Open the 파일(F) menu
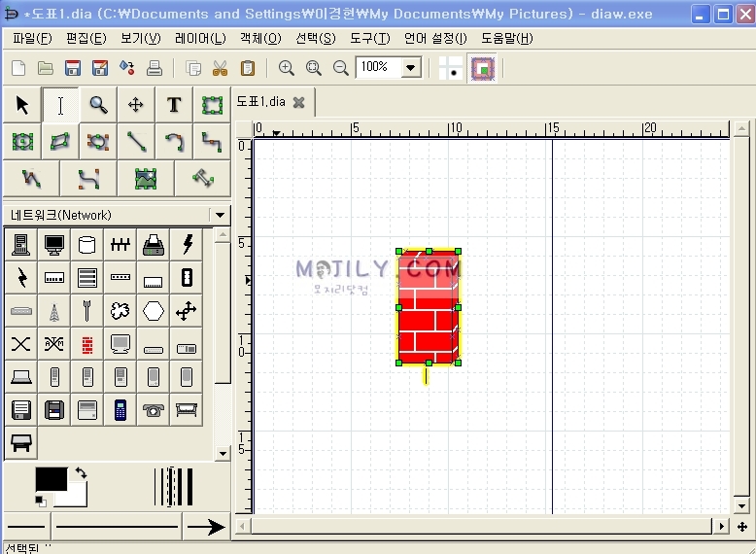The image size is (756, 554). point(32,39)
